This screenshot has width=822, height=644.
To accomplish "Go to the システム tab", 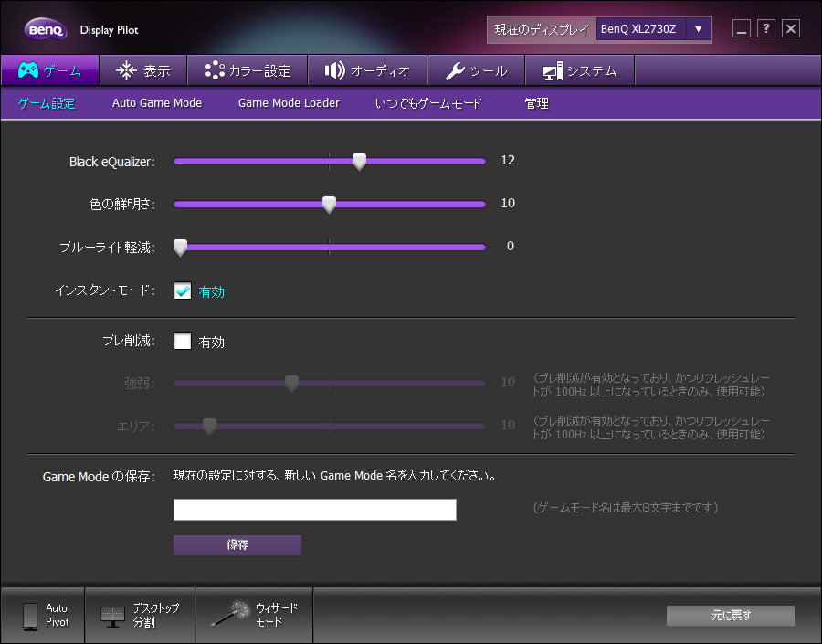I will pos(580,70).
